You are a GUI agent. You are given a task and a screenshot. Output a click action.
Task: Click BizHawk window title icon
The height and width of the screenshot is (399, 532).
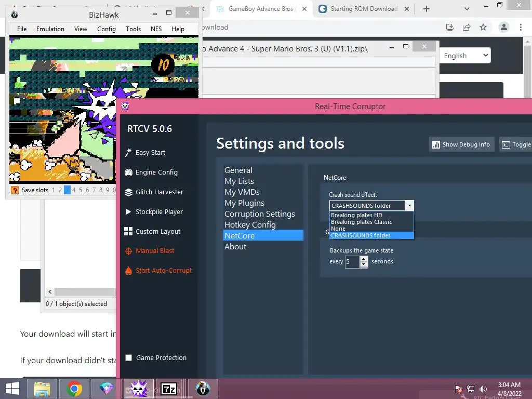pos(14,15)
